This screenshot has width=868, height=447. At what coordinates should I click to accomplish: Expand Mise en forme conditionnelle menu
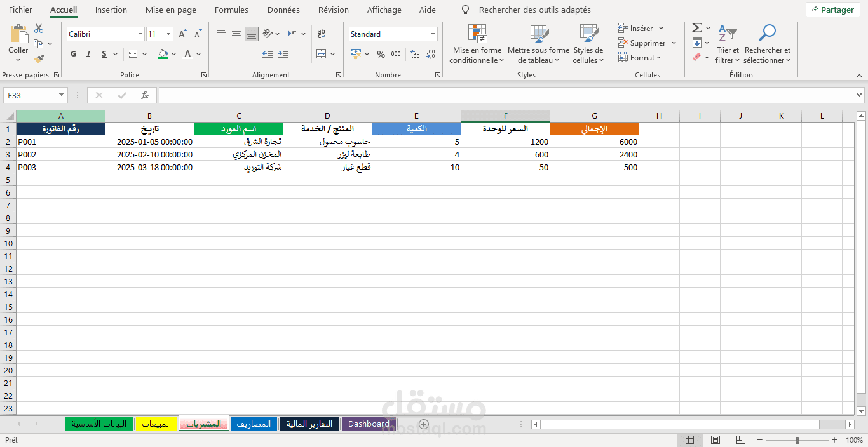477,44
